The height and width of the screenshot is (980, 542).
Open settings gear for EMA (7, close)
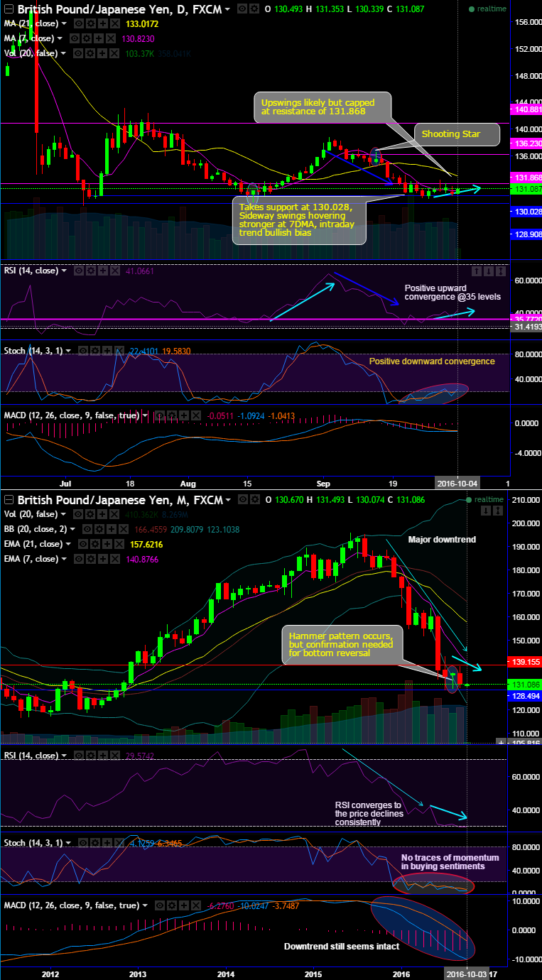click(91, 559)
